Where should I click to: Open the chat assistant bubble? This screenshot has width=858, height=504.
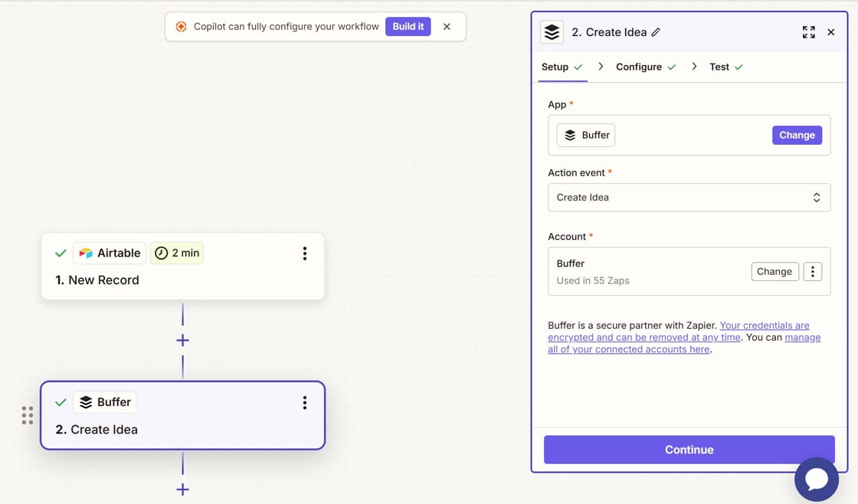817,479
